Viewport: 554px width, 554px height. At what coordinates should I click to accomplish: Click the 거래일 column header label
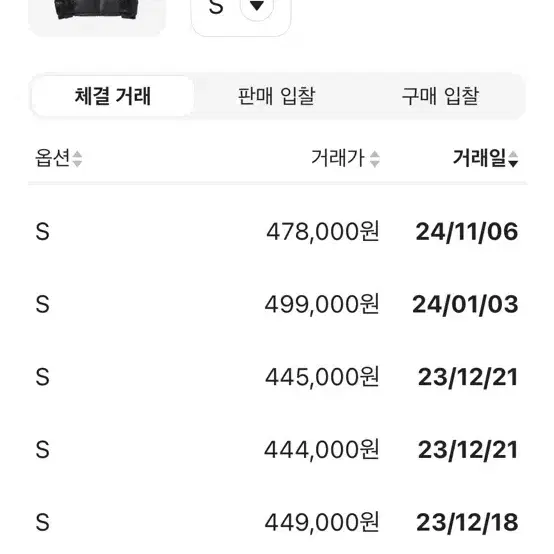click(x=479, y=158)
